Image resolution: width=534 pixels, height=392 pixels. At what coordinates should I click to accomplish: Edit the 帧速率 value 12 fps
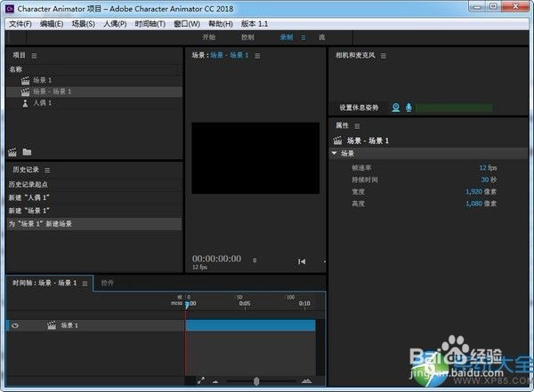coord(488,168)
